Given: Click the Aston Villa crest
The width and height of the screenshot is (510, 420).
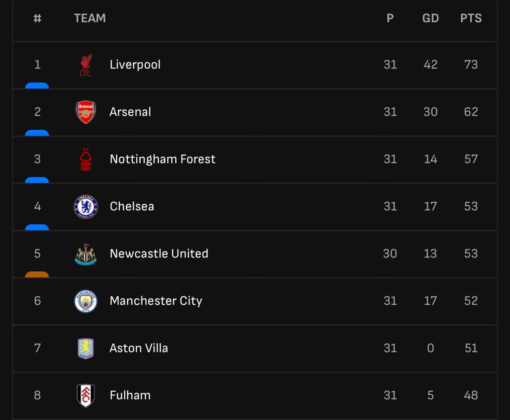Looking at the screenshot, I should click(86, 348).
